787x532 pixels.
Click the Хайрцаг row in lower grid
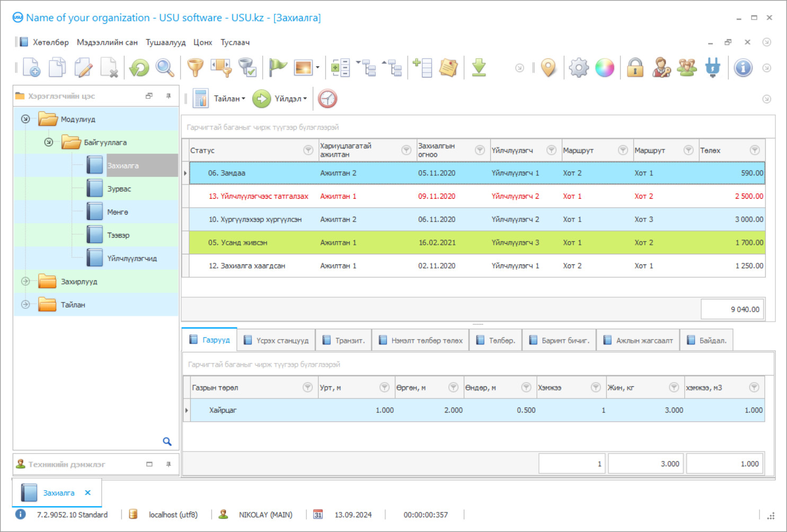click(x=477, y=410)
